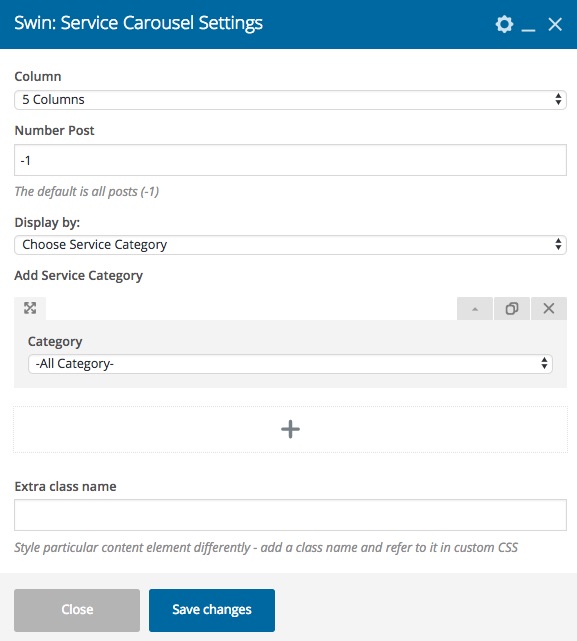Click the Save changes button
The width and height of the screenshot is (577, 641).
point(212,610)
